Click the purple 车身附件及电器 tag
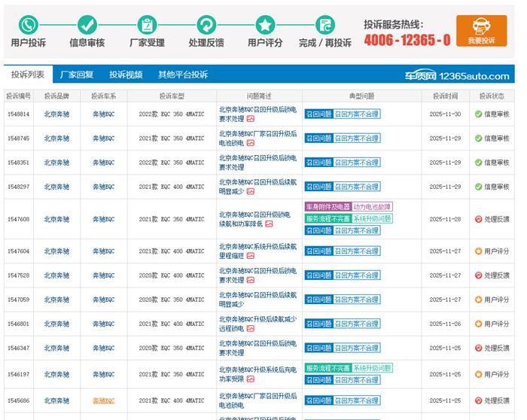Screen dimensions: 527x420 pos(327,206)
